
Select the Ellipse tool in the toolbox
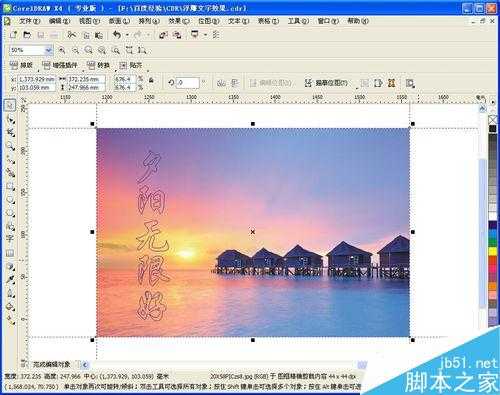(x=10, y=199)
